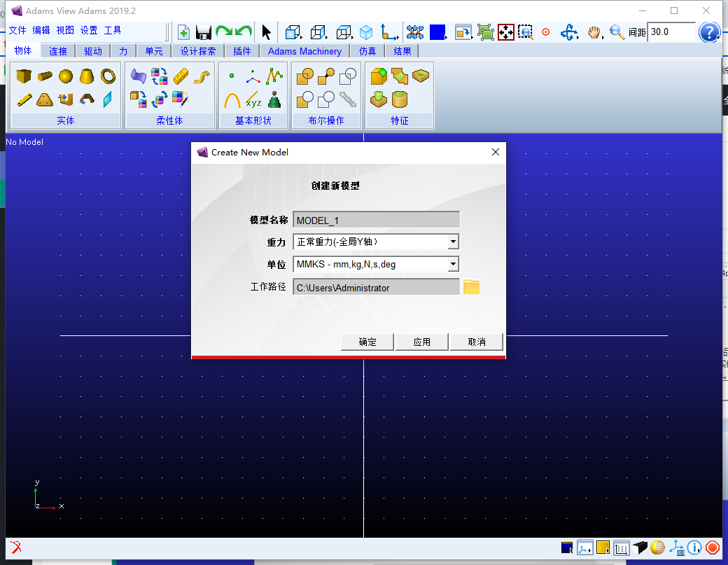The height and width of the screenshot is (565, 728).
Task: Open the 工具 menu
Action: (x=113, y=30)
